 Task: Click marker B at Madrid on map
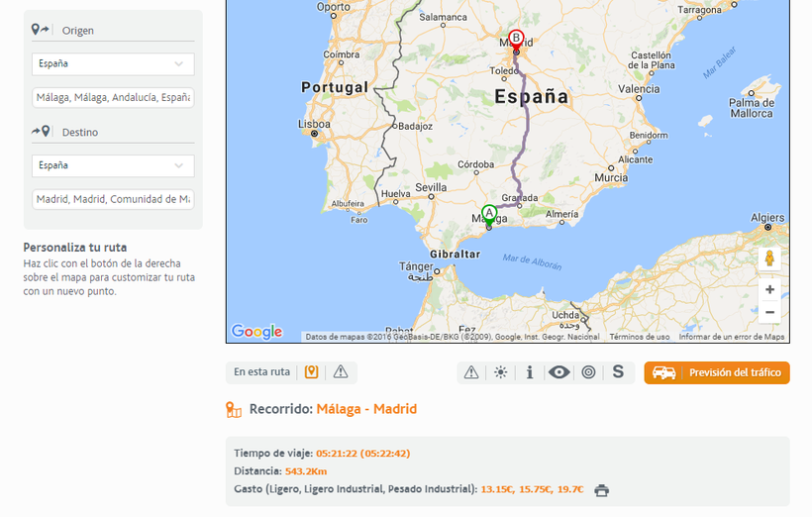[516, 39]
